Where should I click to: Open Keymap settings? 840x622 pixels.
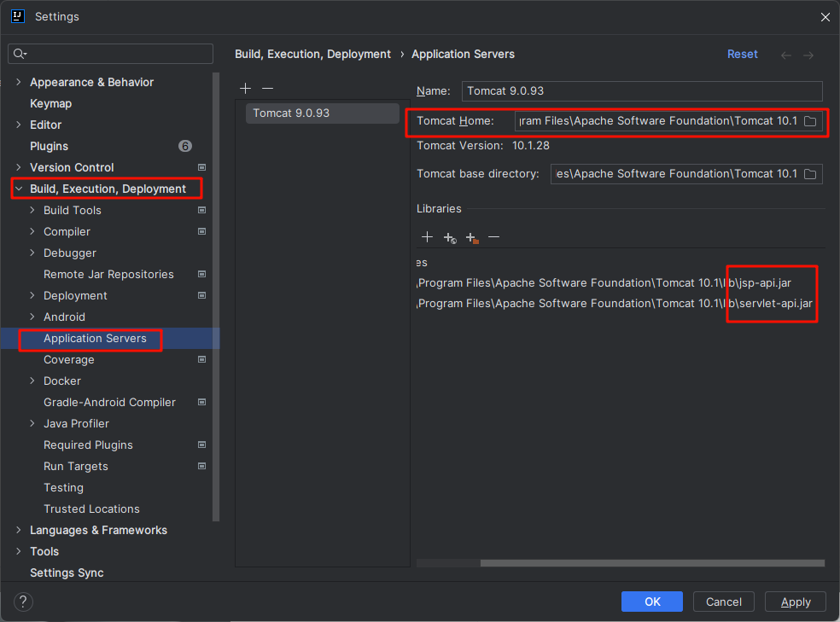pyautogui.click(x=51, y=103)
